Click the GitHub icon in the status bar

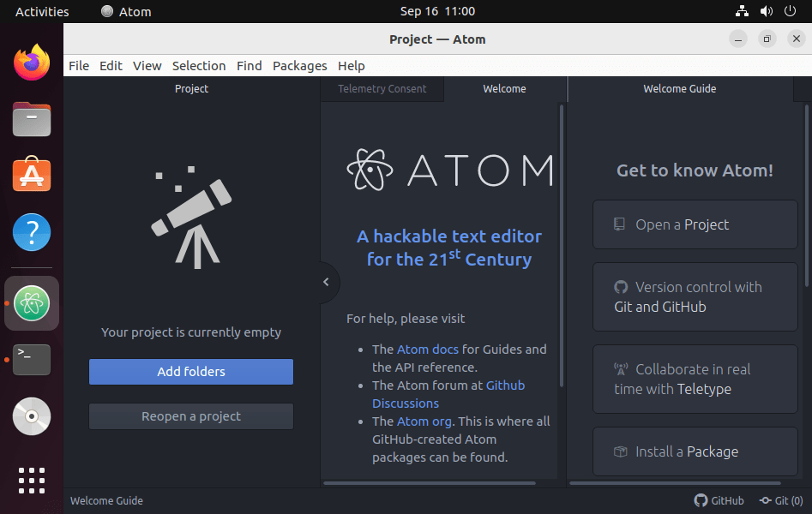701,500
